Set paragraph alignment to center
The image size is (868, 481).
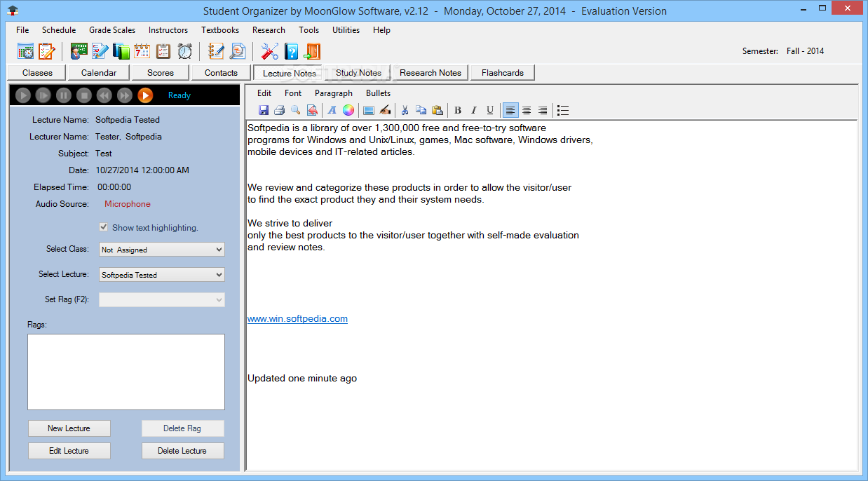coord(527,110)
